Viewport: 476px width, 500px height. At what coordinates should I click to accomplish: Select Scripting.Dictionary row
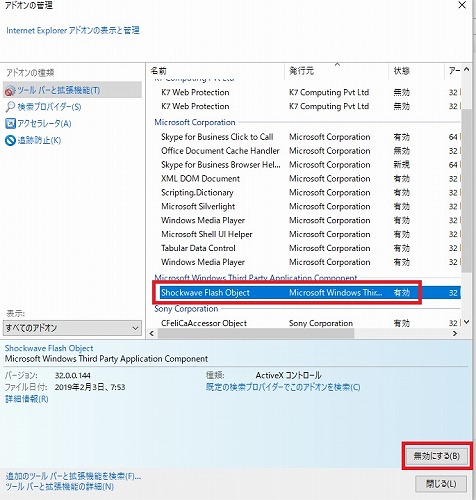(x=310, y=193)
